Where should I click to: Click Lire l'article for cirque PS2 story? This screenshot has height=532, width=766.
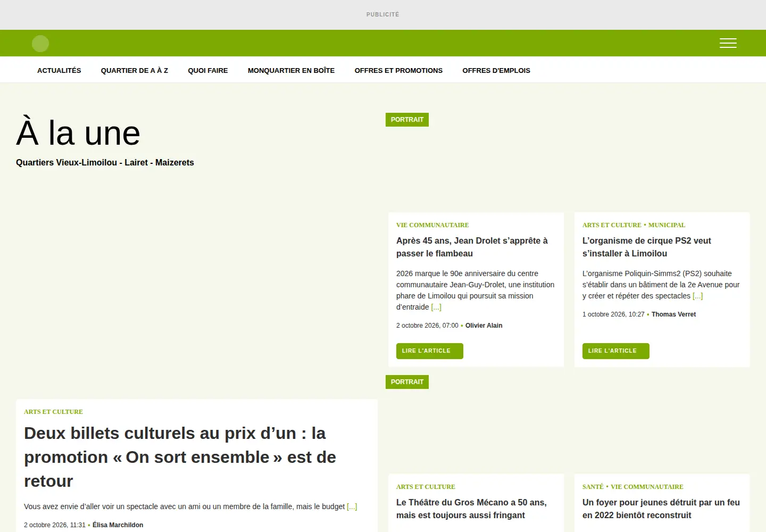pyautogui.click(x=616, y=351)
